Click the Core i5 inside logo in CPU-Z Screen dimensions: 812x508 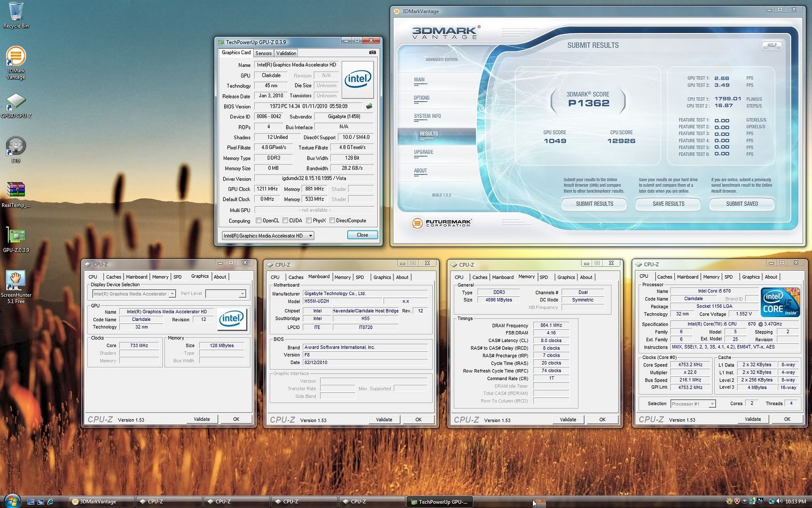click(x=780, y=302)
